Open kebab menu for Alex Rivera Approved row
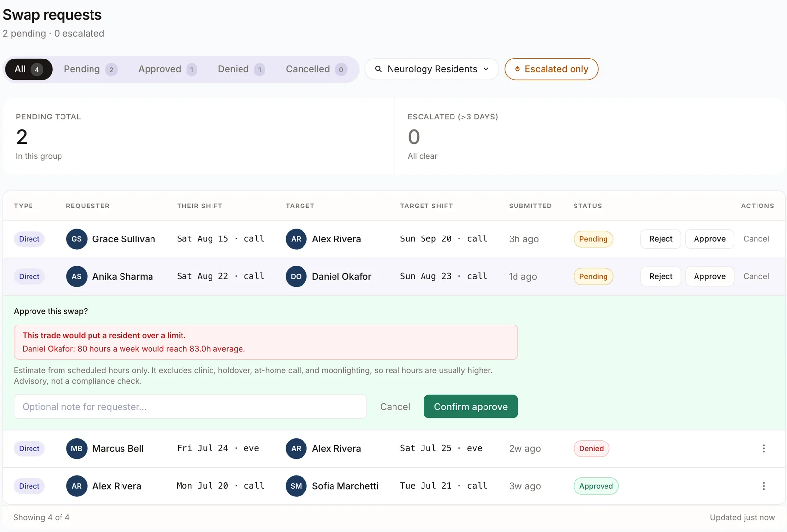 pos(763,486)
